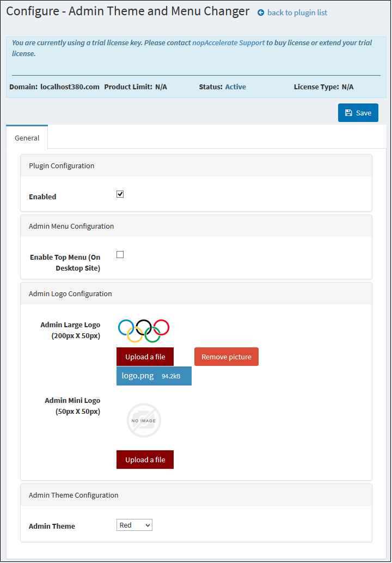
Task: Click the Admin Logo Configuration panel header
Action: (x=197, y=293)
